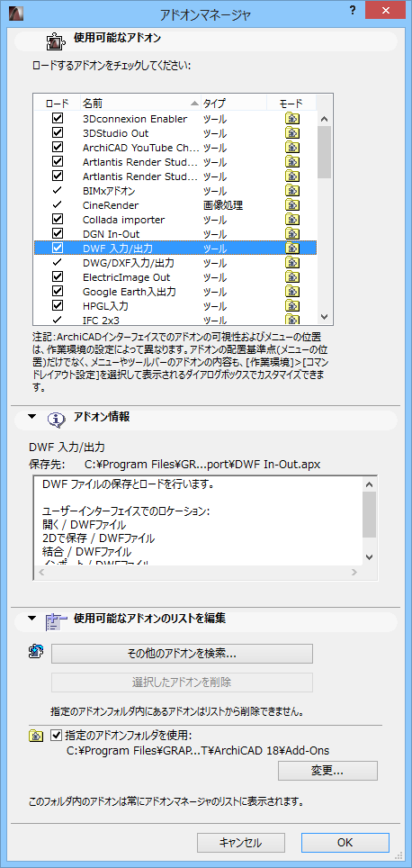Click folder mode icon for ElectricImage Out
This screenshot has width=412, height=868.
click(292, 276)
